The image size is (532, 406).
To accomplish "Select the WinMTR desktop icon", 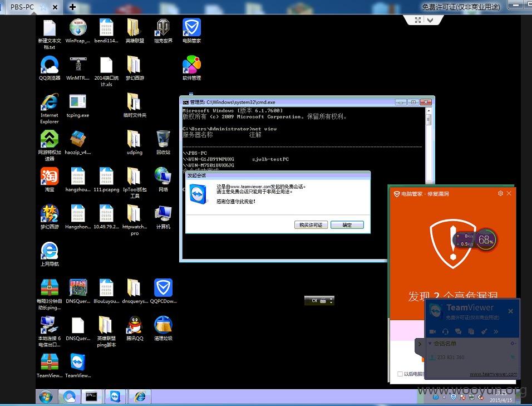I will coord(78,68).
